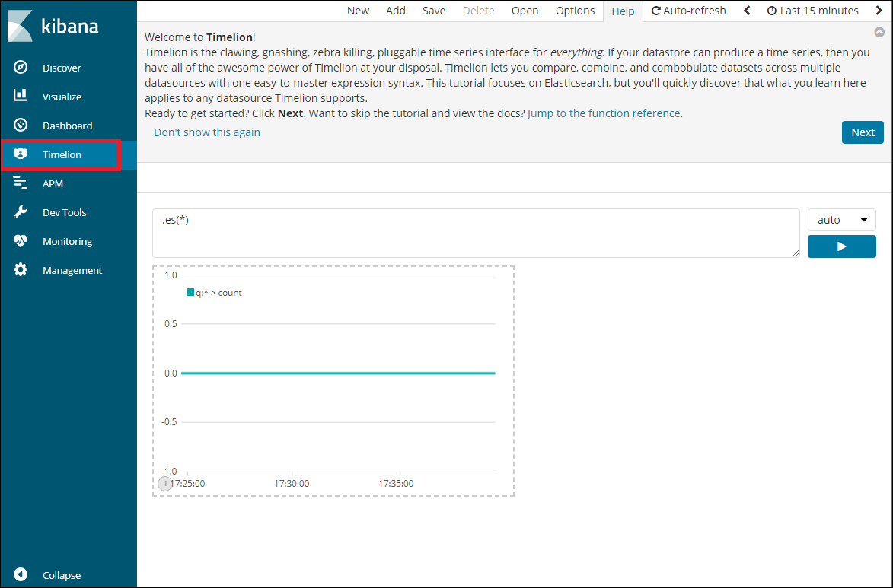Click the Kibana logo
The image size is (893, 588).
pyautogui.click(x=53, y=27)
